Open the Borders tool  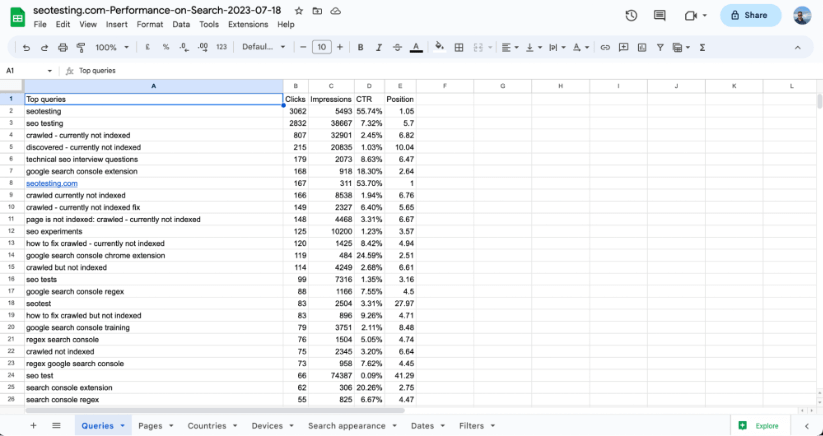[x=459, y=47]
